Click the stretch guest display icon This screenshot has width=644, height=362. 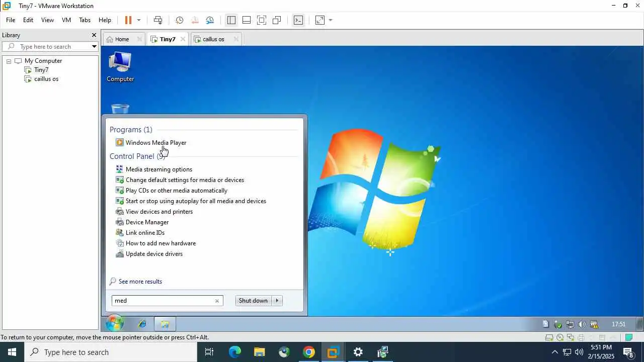point(320,20)
